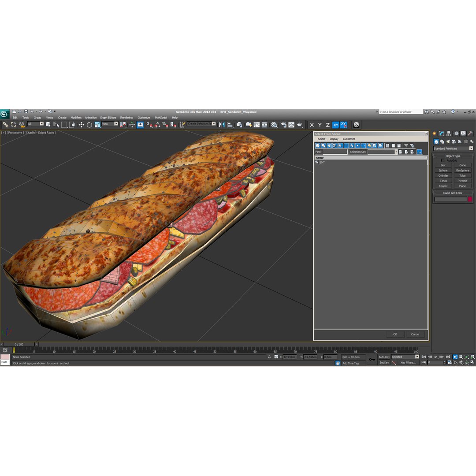
Task: Open the Edit menu
Action: pyautogui.click(x=15, y=118)
